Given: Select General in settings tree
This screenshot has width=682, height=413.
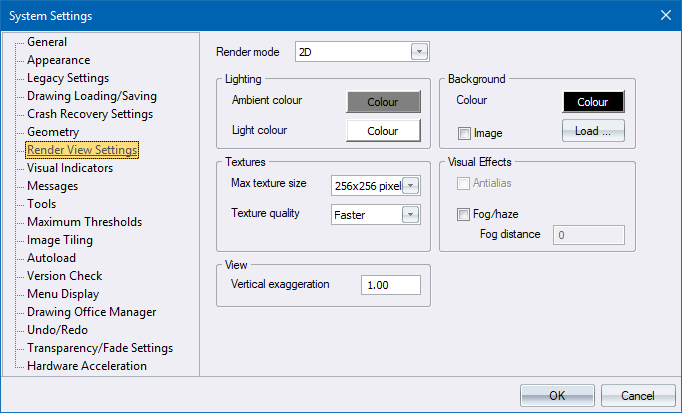Looking at the screenshot, I should point(47,42).
